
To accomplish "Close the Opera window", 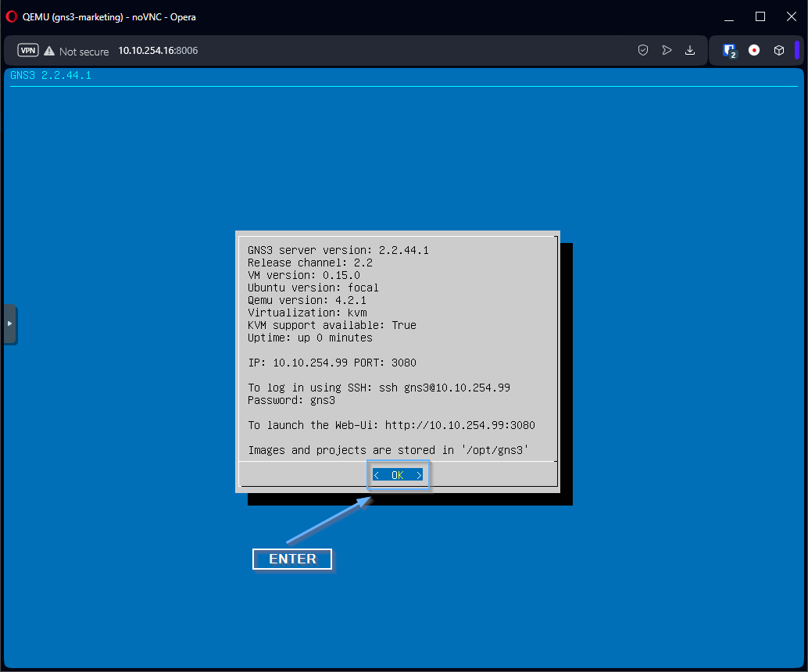I will [789, 16].
